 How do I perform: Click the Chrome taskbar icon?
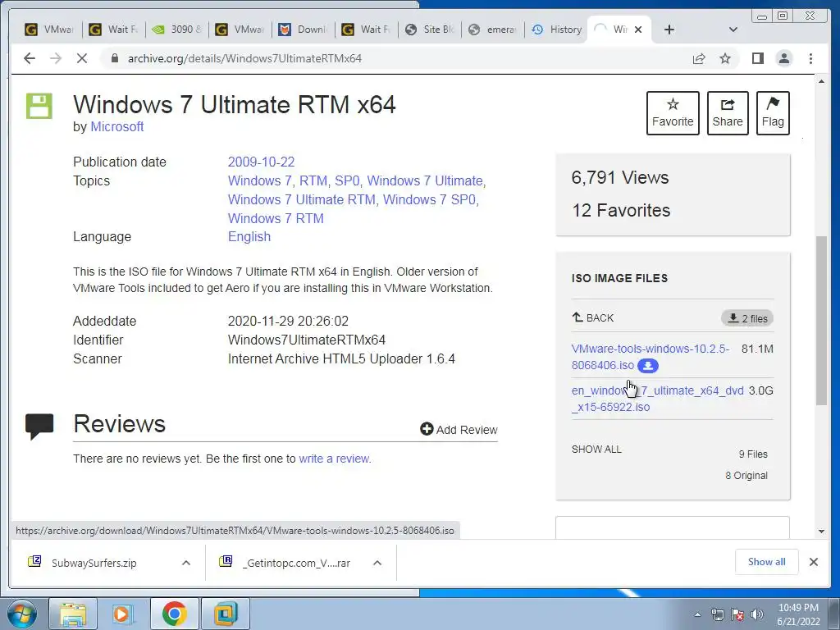pos(174,614)
